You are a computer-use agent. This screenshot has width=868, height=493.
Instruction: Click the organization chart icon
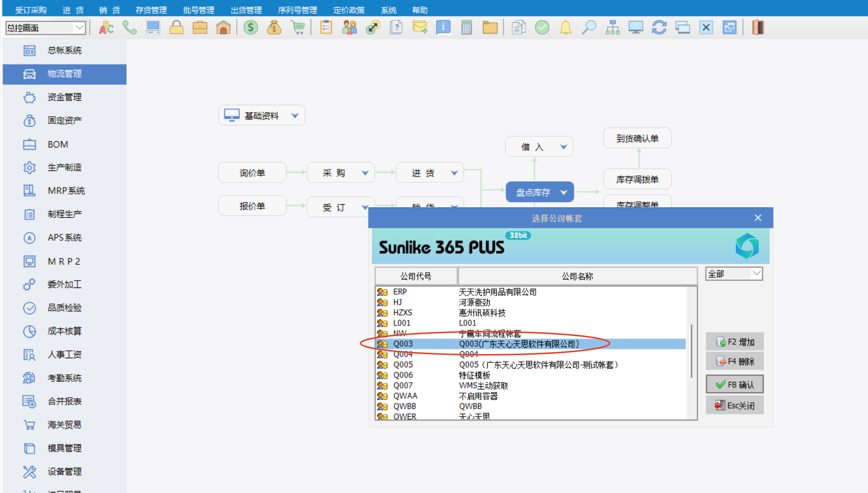pos(612,27)
